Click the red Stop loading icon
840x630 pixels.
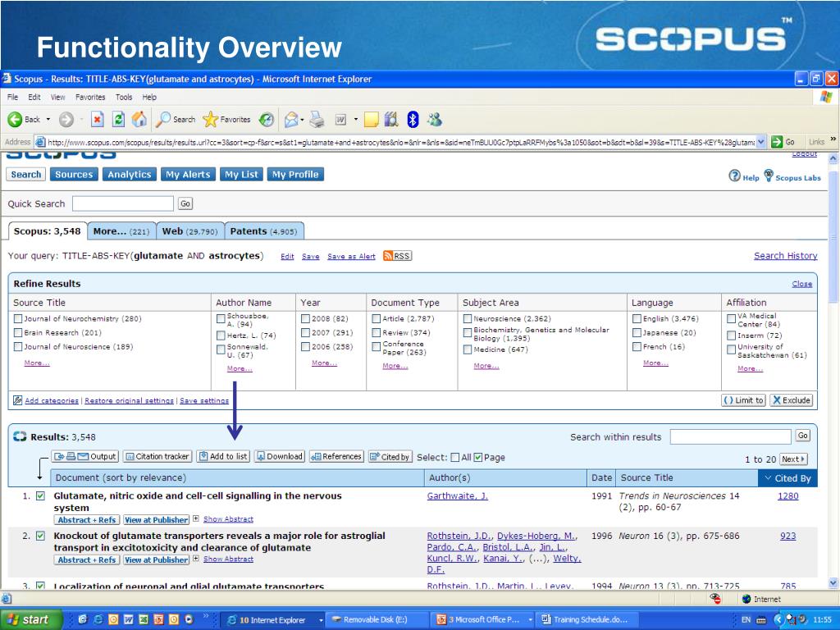[x=97, y=120]
